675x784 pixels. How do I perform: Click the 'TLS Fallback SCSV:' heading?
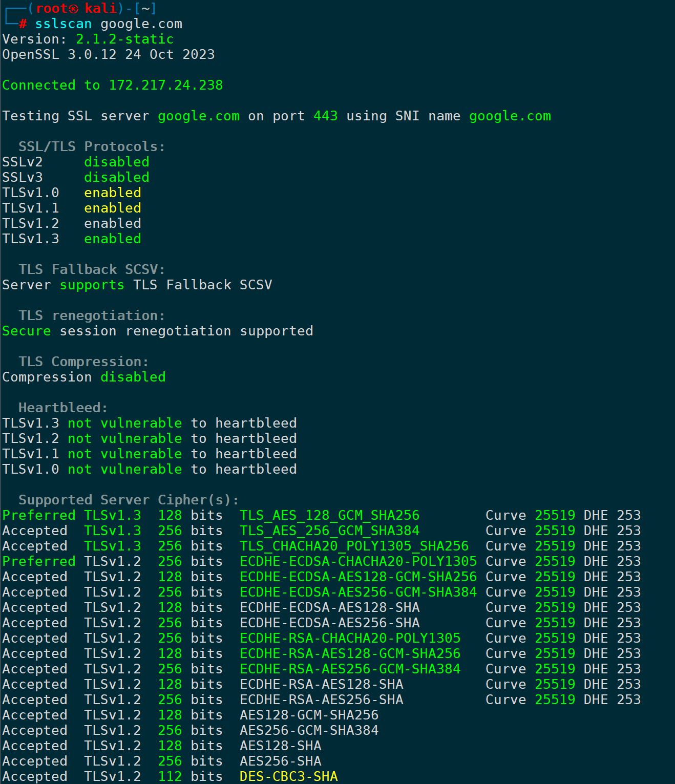coord(92,270)
